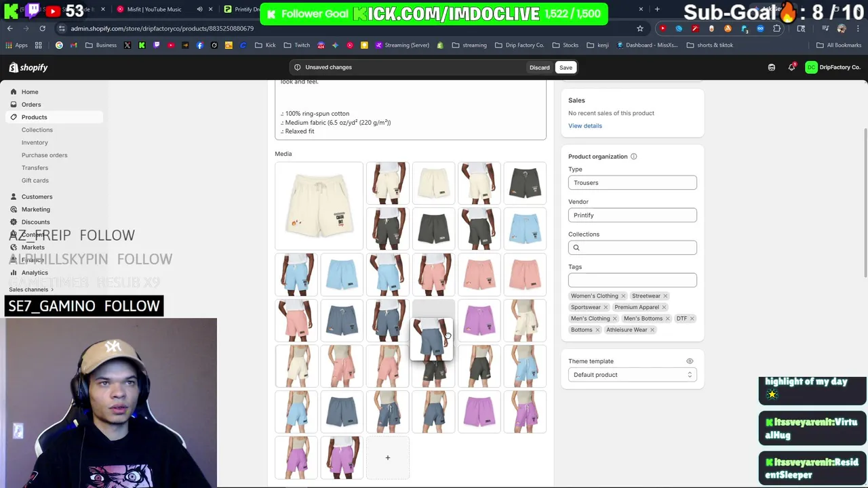Open the Streaming (Server) bookmark
This screenshot has width=868, height=488.
[401, 45]
